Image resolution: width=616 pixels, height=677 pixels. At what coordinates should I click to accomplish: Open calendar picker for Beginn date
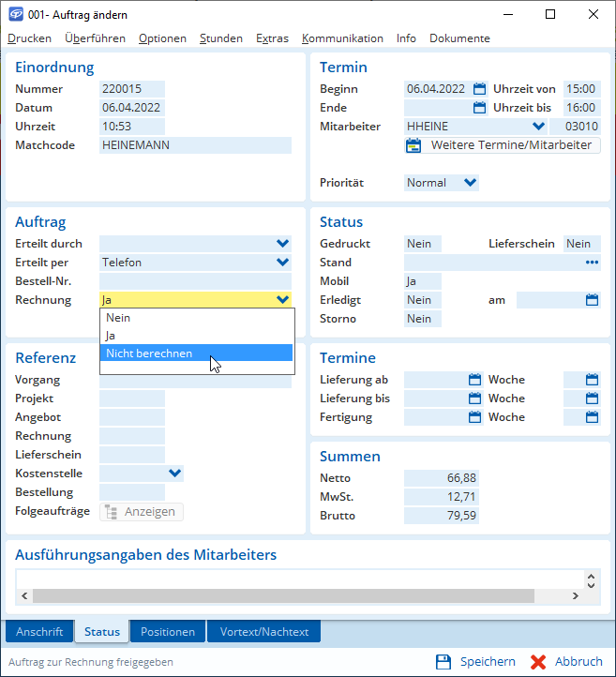click(x=479, y=89)
